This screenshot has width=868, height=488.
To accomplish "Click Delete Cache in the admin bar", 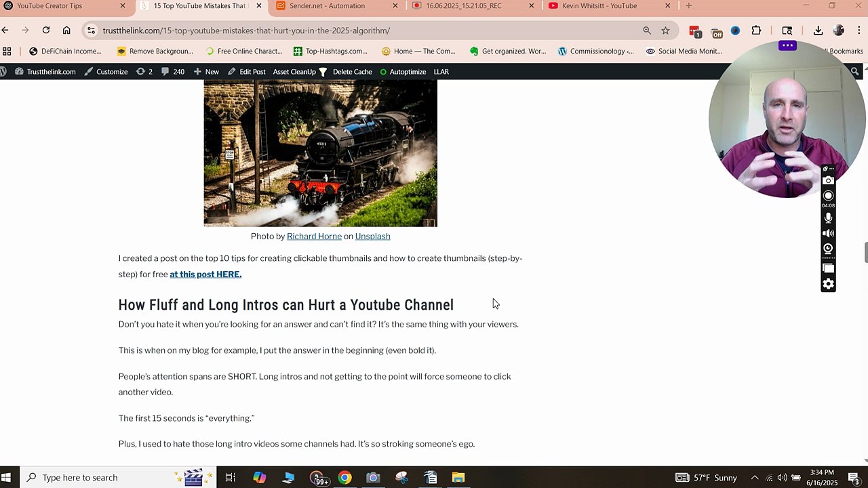I will pyautogui.click(x=352, y=72).
